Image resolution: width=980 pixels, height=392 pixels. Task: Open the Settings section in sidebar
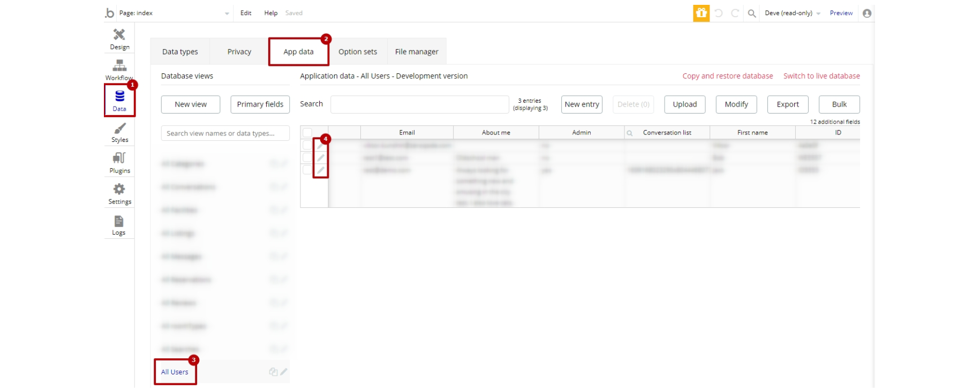click(x=119, y=194)
